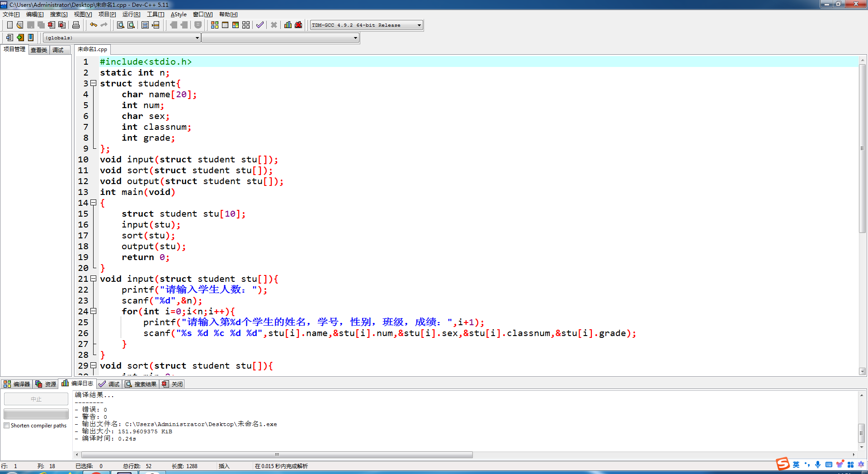Open the 项目[P] menu
Image resolution: width=868 pixels, height=474 pixels.
tap(107, 14)
